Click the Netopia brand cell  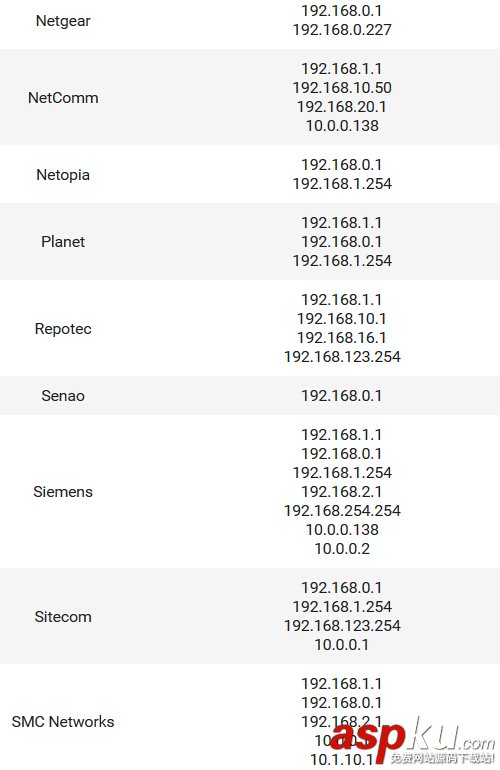click(63, 175)
